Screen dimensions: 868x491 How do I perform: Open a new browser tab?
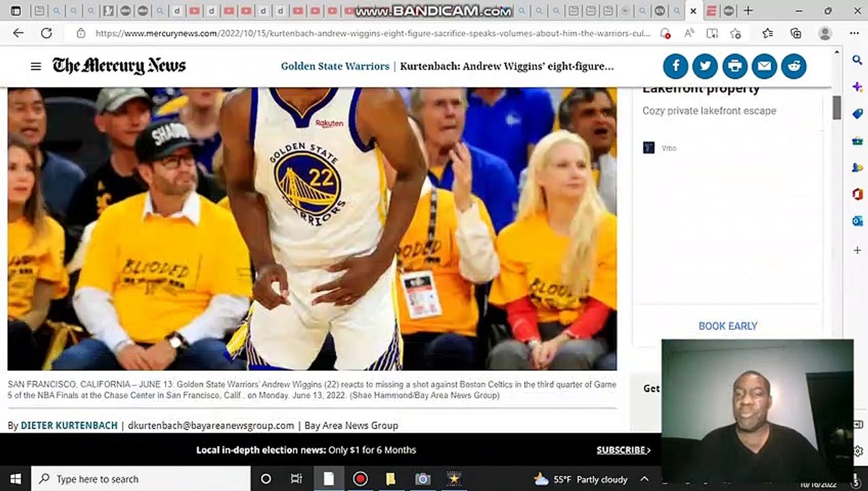coord(748,11)
